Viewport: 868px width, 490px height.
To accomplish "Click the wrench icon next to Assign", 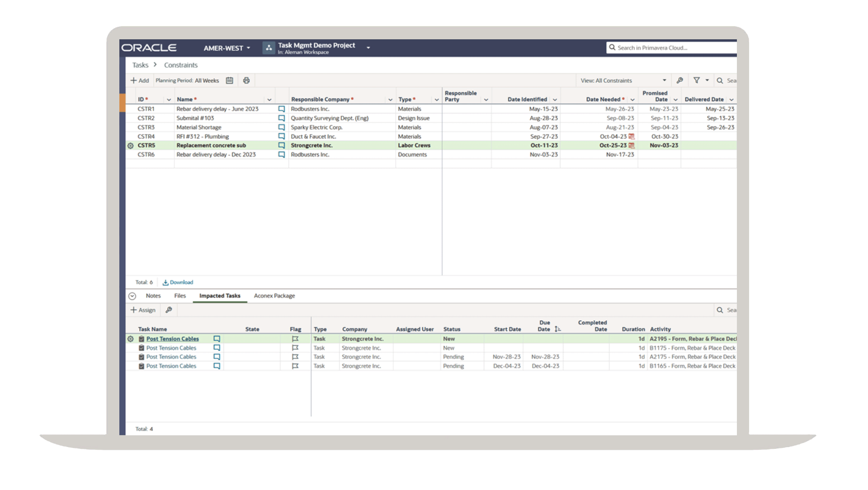I will pyautogui.click(x=169, y=310).
